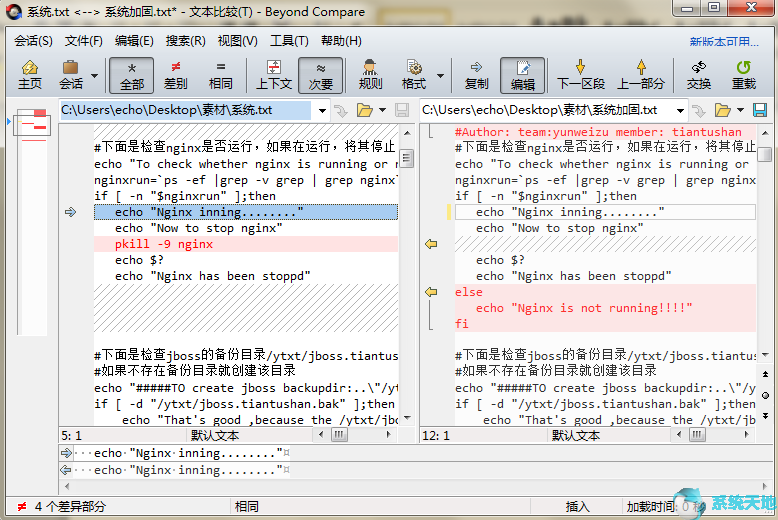Click copy-left arrow beside pkill gap line
Image resolution: width=778 pixels, height=520 pixels.
pos(431,244)
